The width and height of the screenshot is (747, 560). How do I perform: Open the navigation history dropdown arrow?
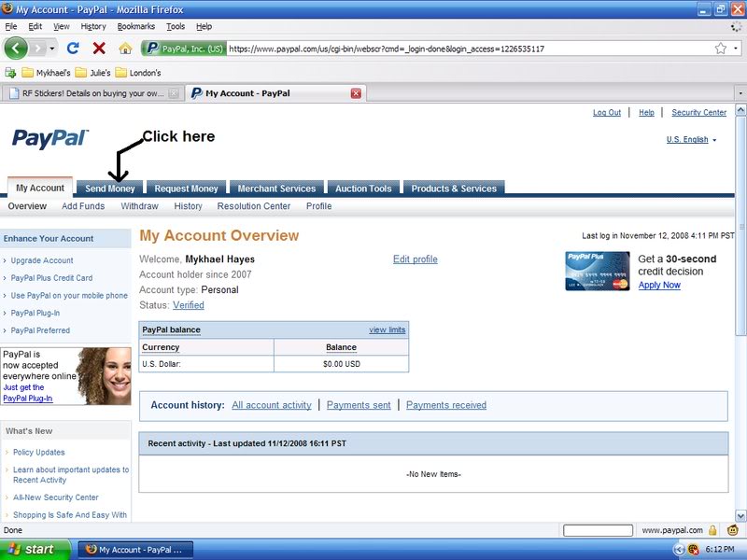tap(52, 49)
